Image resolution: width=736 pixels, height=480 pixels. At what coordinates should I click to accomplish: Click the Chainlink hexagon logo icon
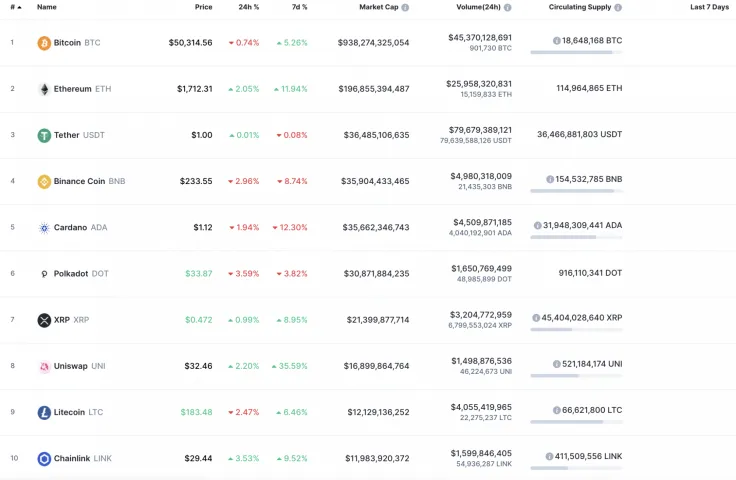(44, 458)
